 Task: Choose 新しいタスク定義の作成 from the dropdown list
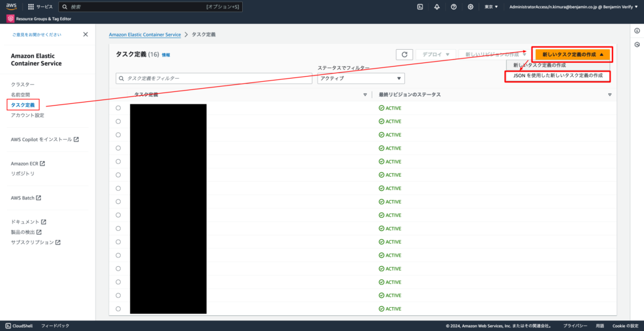point(540,65)
